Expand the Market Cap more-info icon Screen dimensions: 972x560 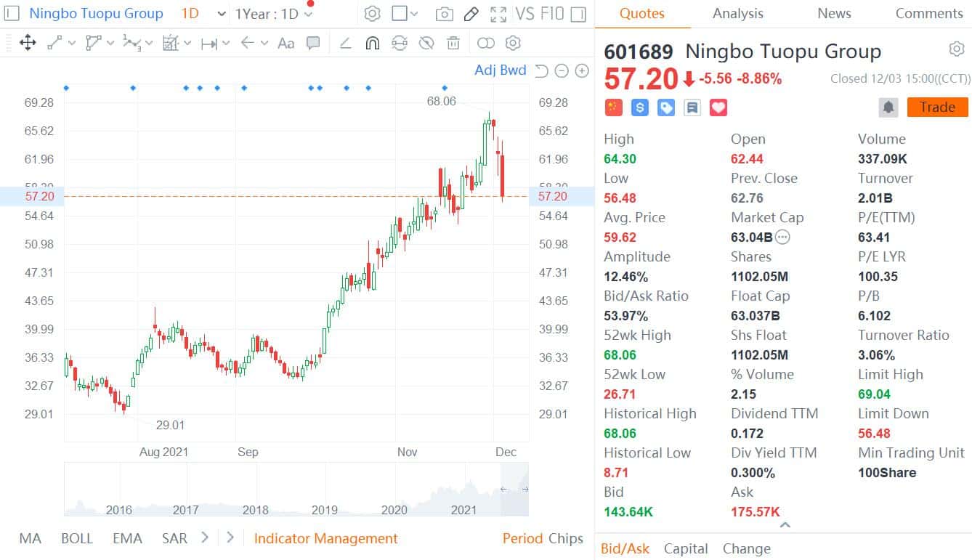coord(782,237)
